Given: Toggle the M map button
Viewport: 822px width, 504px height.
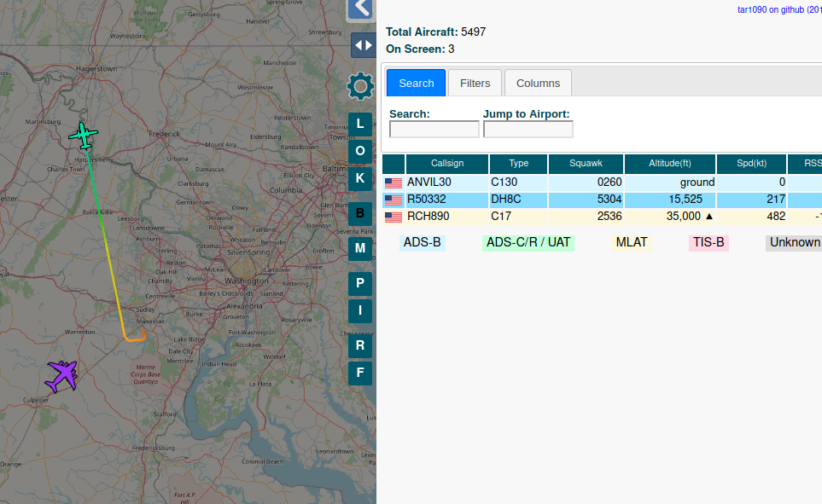Looking at the screenshot, I should pos(360,248).
